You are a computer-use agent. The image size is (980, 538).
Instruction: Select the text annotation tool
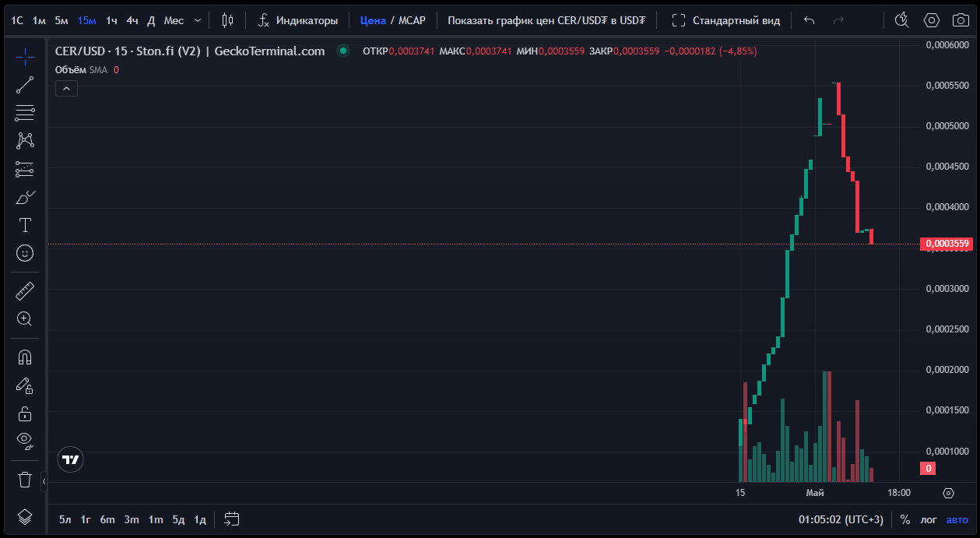[25, 225]
